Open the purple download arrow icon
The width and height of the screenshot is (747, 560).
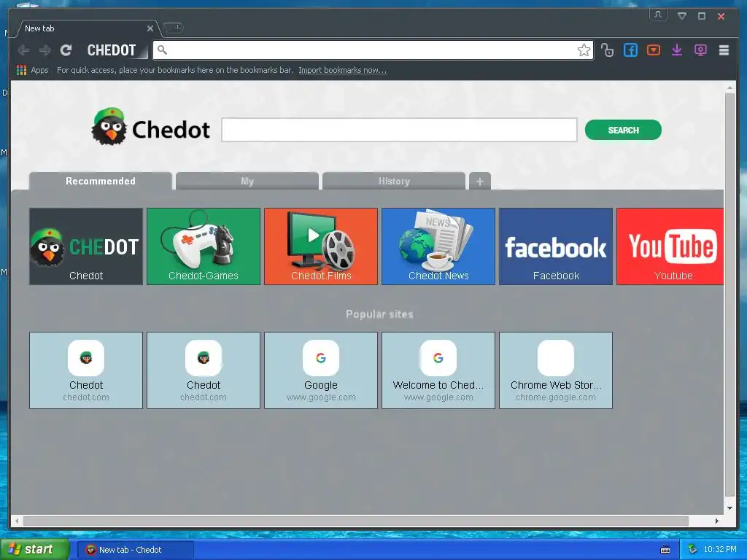coord(677,50)
